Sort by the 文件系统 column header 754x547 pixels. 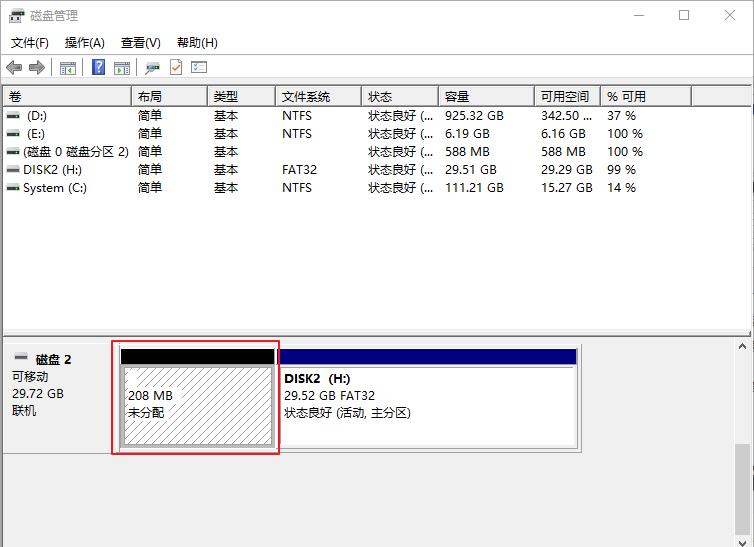tap(318, 97)
